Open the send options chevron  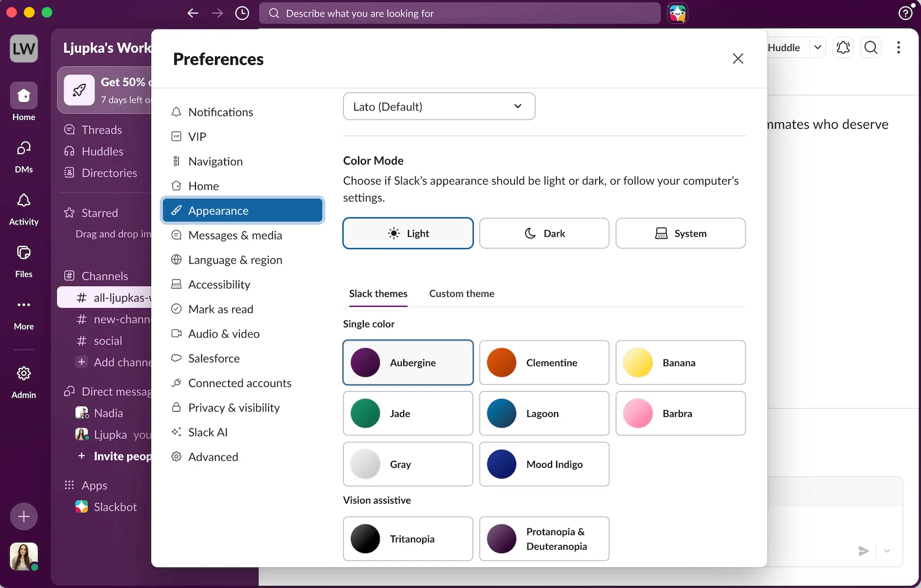pyautogui.click(x=887, y=551)
